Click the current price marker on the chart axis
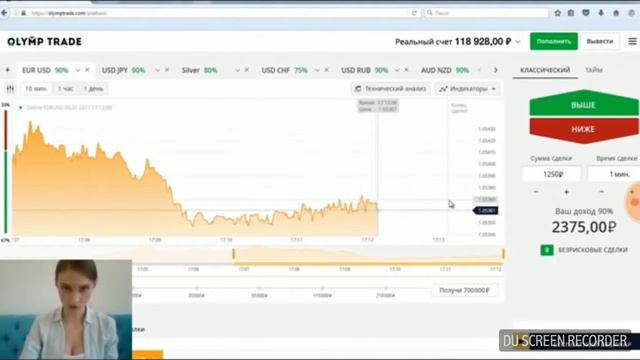Viewport: 640px width, 360px height. pos(485,211)
